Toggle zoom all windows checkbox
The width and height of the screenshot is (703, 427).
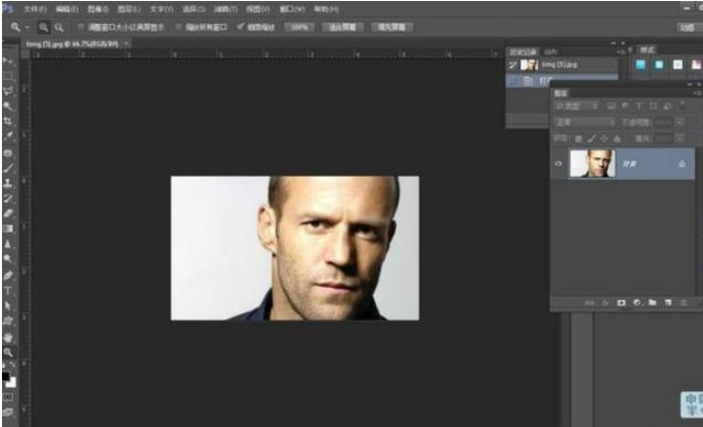click(x=178, y=27)
